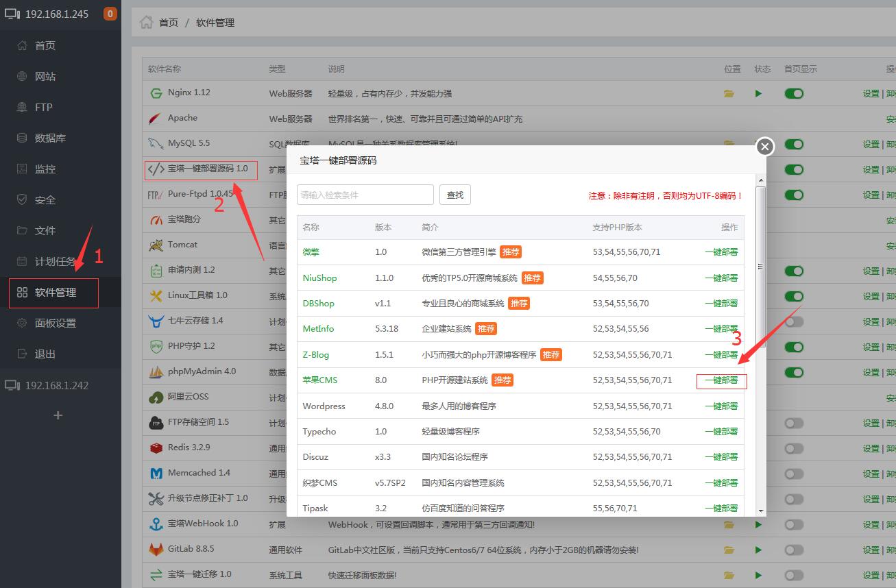Viewport: 896px width, 588px height.
Task: Click 一键部署 for 苹果CMS
Action: 721,380
